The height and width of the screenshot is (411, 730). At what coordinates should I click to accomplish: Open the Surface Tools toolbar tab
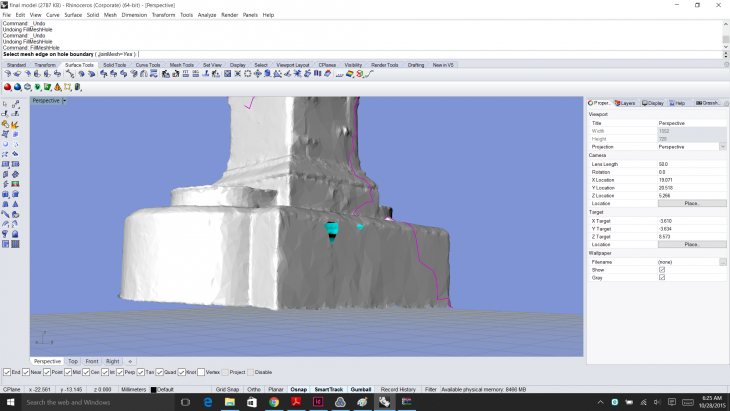[79, 64]
